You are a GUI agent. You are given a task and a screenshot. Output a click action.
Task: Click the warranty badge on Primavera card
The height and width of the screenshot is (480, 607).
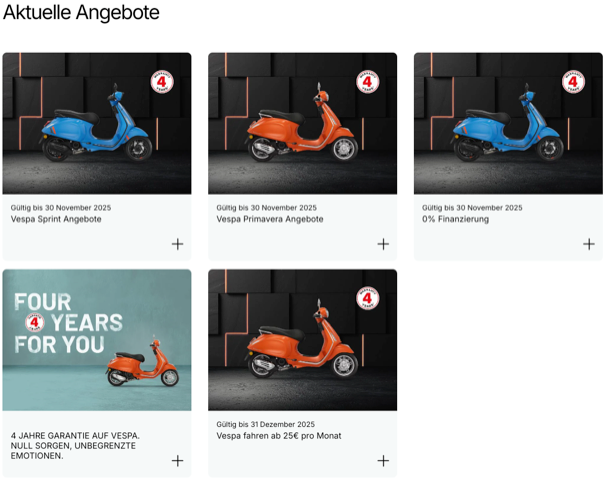(367, 82)
